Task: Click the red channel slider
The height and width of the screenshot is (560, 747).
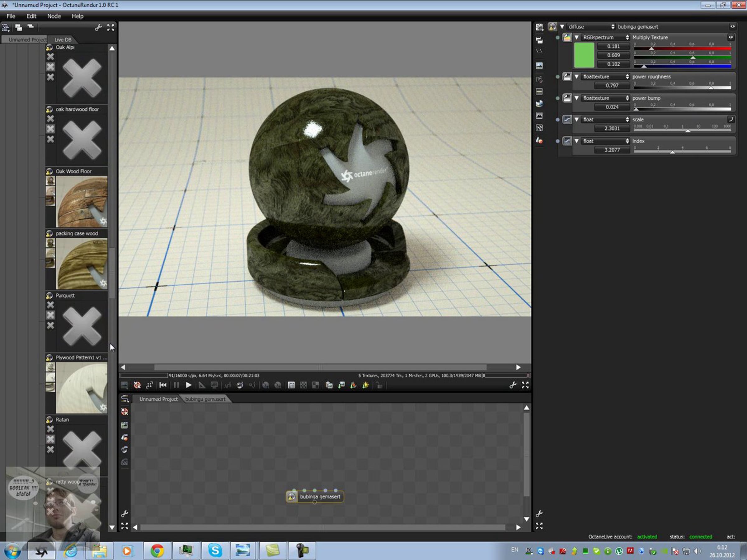Action: [682, 48]
